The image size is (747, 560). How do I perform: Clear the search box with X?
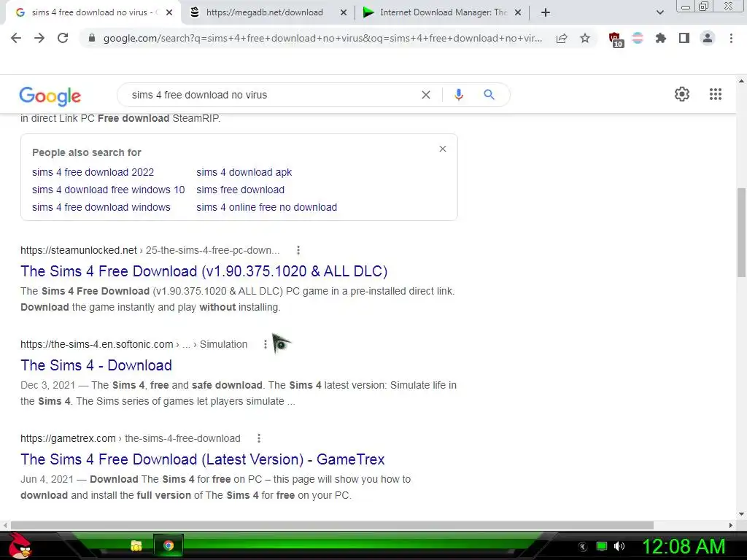tap(426, 95)
